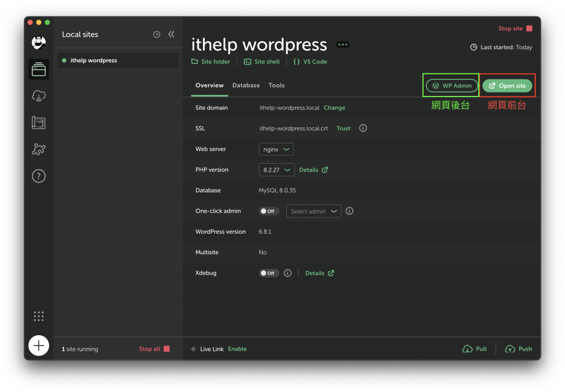Add a new site with plus button

click(39, 346)
